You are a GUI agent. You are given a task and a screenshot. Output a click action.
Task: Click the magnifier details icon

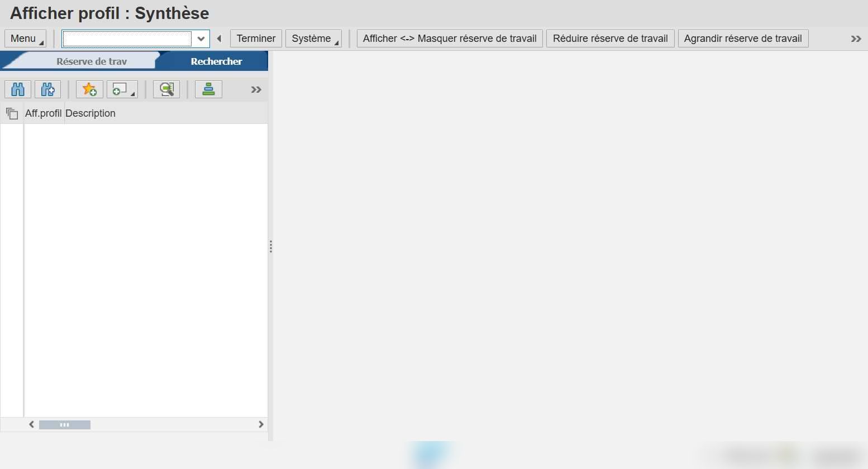166,89
